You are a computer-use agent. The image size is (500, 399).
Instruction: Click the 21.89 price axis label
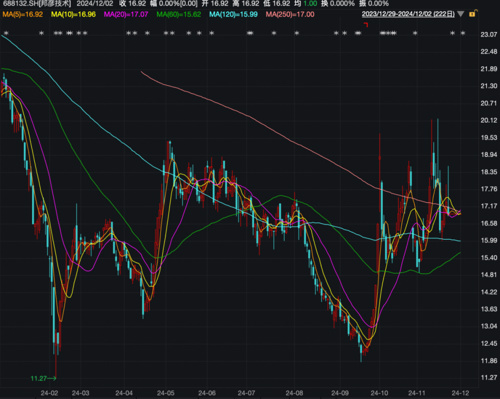click(489, 69)
